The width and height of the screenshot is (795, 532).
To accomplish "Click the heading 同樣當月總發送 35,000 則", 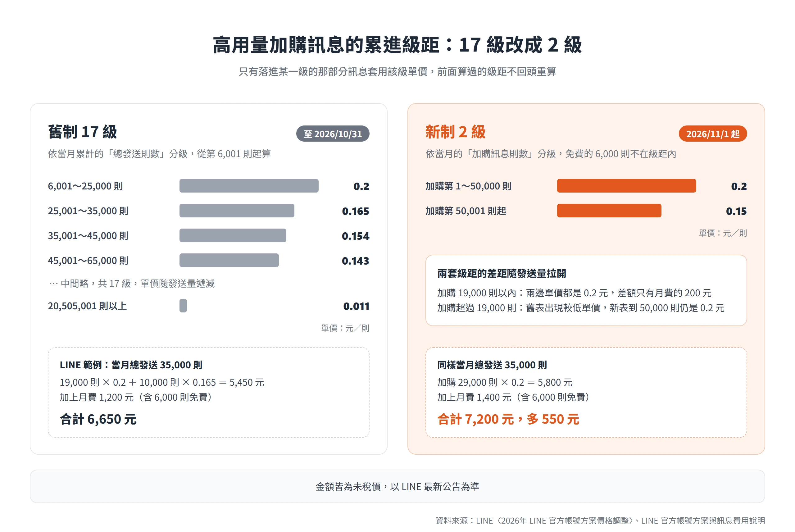I will point(492,365).
